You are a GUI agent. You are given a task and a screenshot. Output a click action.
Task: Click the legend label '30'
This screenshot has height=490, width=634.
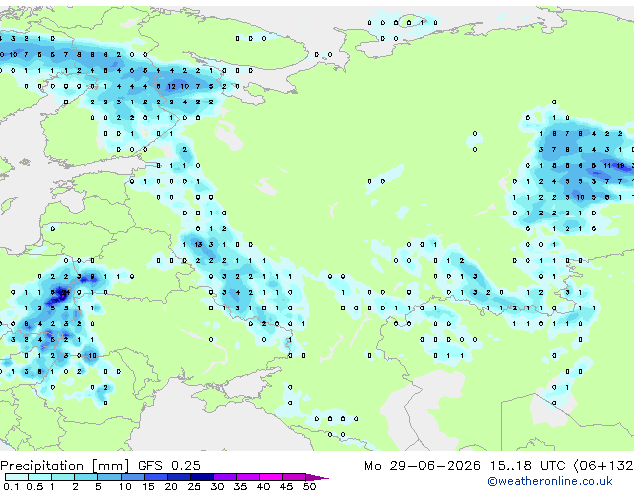tap(217, 486)
